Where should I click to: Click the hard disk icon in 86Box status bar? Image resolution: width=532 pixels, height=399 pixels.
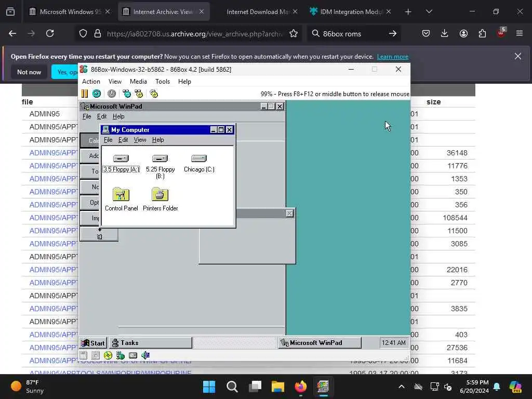(133, 355)
